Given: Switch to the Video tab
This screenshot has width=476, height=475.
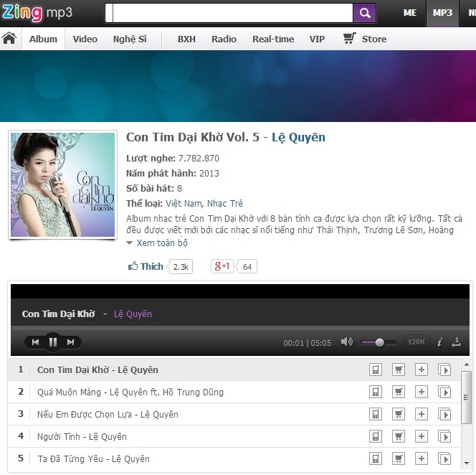Looking at the screenshot, I should 85,39.
